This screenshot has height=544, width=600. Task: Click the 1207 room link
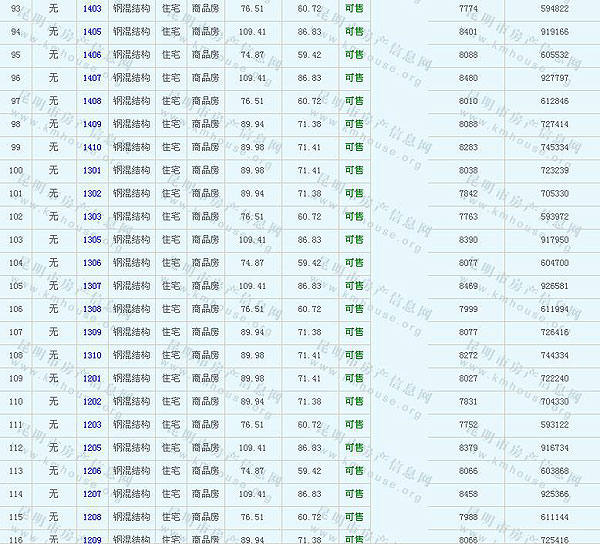(92, 494)
